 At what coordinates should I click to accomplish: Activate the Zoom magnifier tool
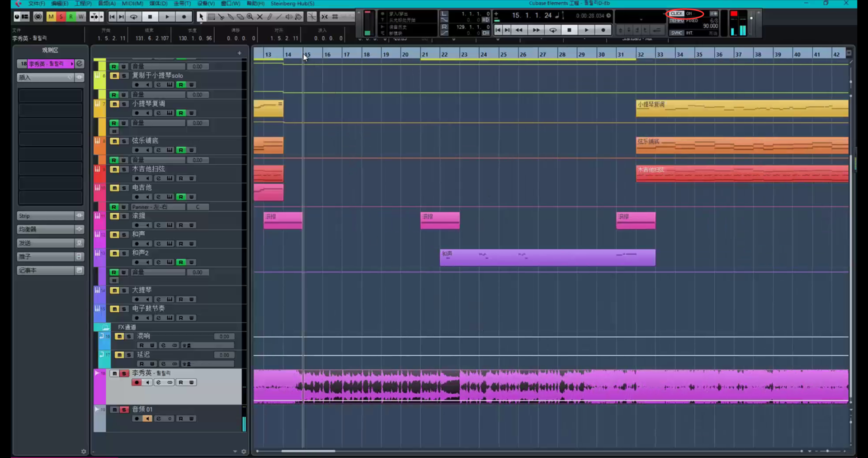250,17
